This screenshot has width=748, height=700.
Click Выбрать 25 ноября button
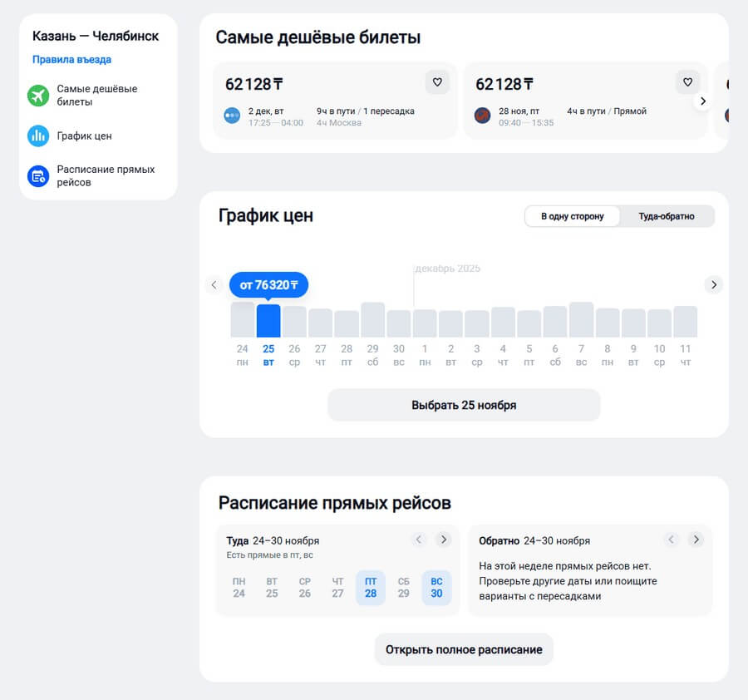pyautogui.click(x=464, y=405)
